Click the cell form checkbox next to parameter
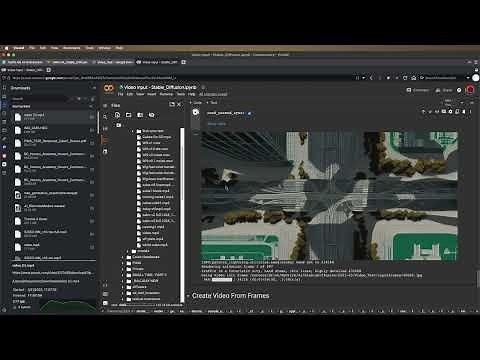Screen dimensions: 480x360 coord(249,113)
